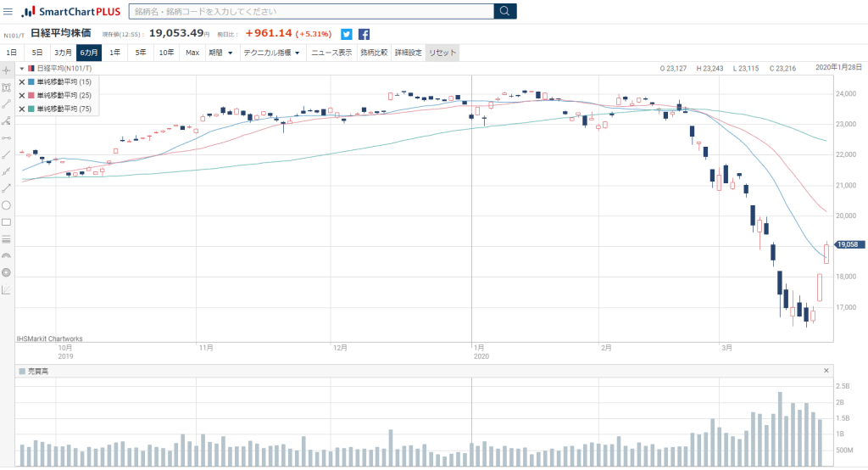
Task: Open the テクニカル指標 dropdown
Action: [270, 53]
